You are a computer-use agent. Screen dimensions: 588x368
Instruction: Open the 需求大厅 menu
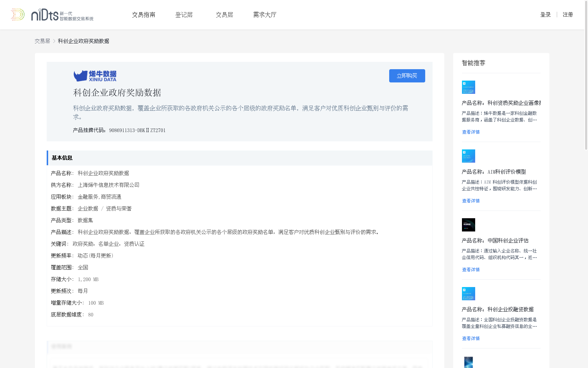(265, 15)
